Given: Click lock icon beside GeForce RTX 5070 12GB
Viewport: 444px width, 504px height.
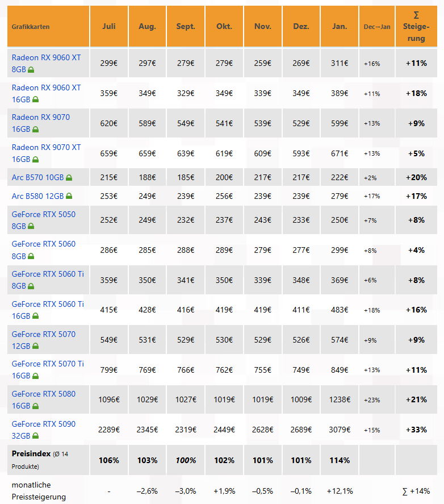Looking at the screenshot, I should coord(35,346).
